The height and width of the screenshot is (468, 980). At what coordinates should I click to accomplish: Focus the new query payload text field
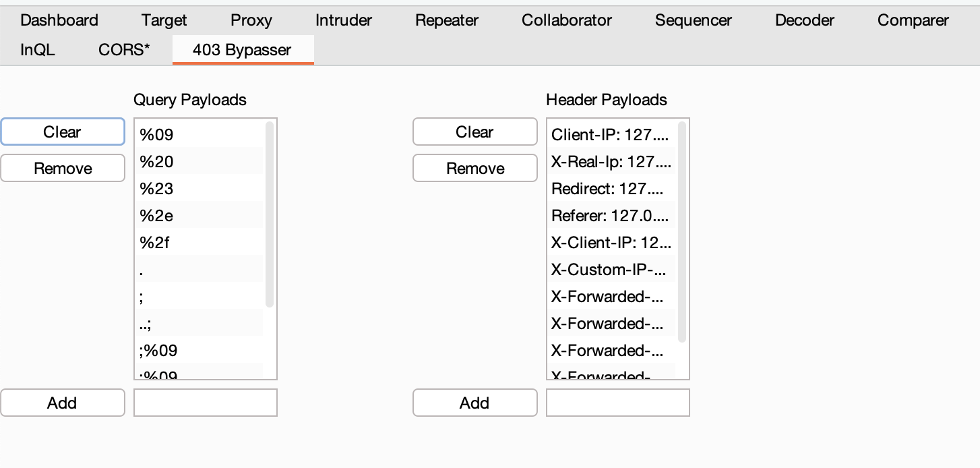(206, 403)
